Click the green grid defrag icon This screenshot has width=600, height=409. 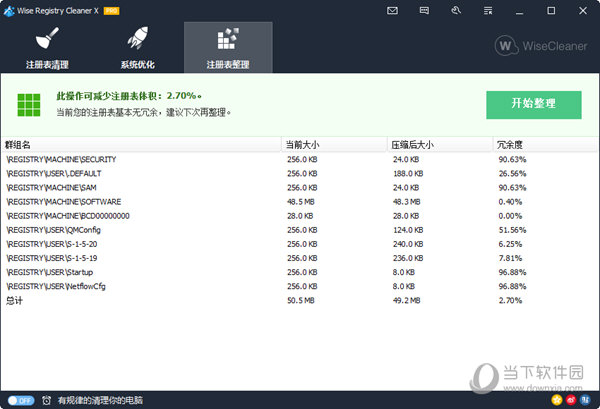pyautogui.click(x=28, y=104)
